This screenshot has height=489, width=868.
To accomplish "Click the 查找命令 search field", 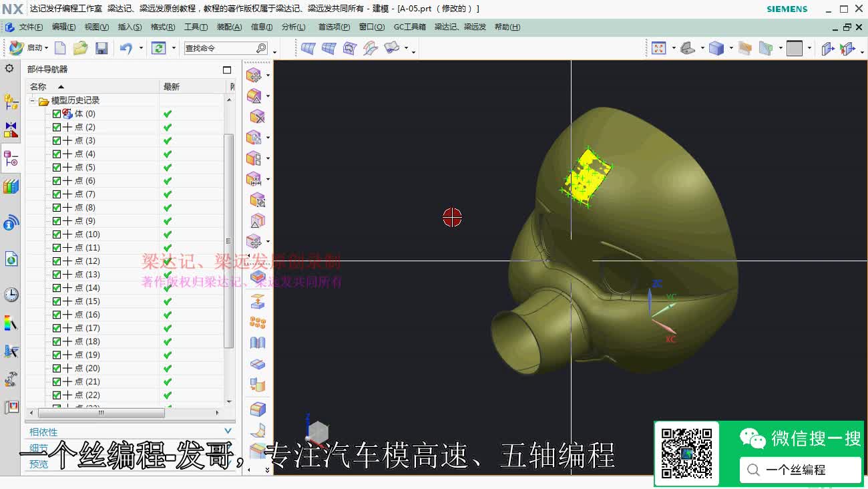I will point(226,48).
